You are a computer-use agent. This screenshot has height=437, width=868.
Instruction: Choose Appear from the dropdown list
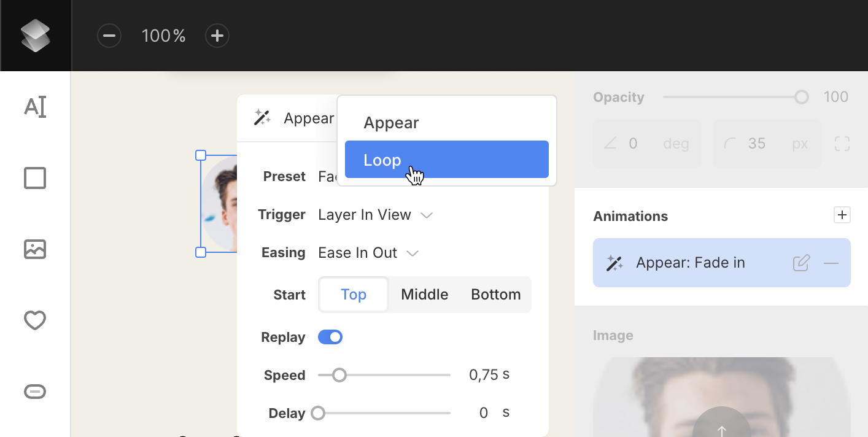coord(447,123)
